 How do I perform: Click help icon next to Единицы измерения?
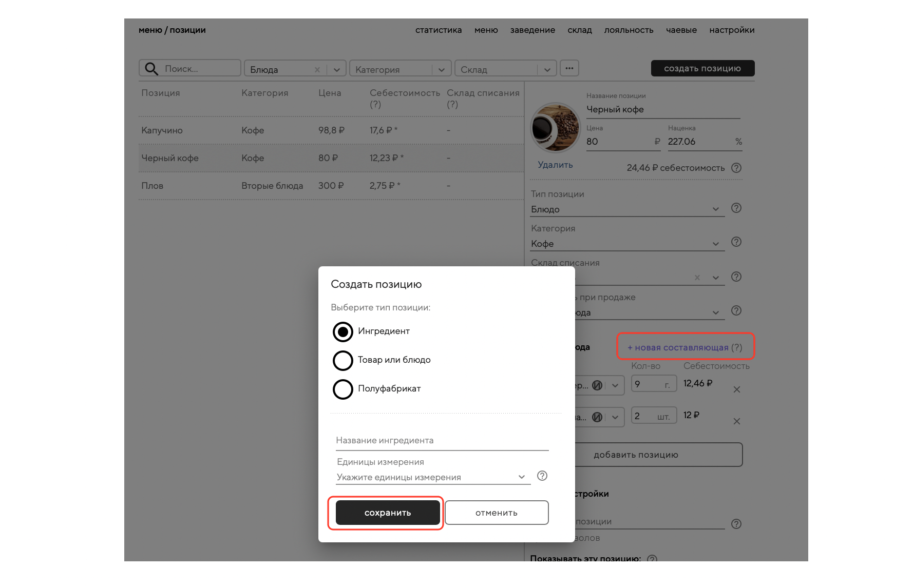(542, 476)
